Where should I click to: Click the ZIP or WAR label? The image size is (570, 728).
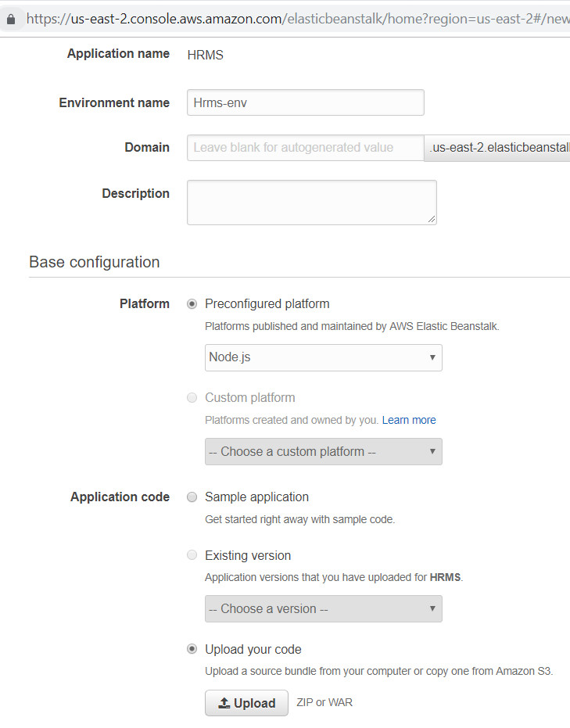pyautogui.click(x=324, y=702)
